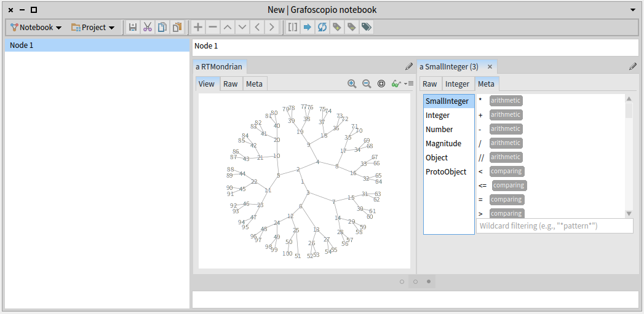Viewport: 644px width, 314px height.
Task: Select the ProtoObject class in the hierarchy list
Action: 449,172
